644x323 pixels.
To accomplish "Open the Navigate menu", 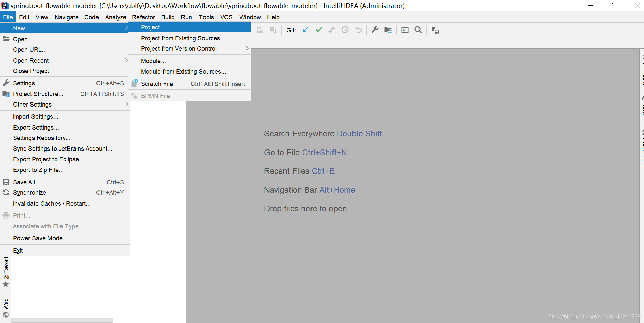I will (x=66, y=17).
